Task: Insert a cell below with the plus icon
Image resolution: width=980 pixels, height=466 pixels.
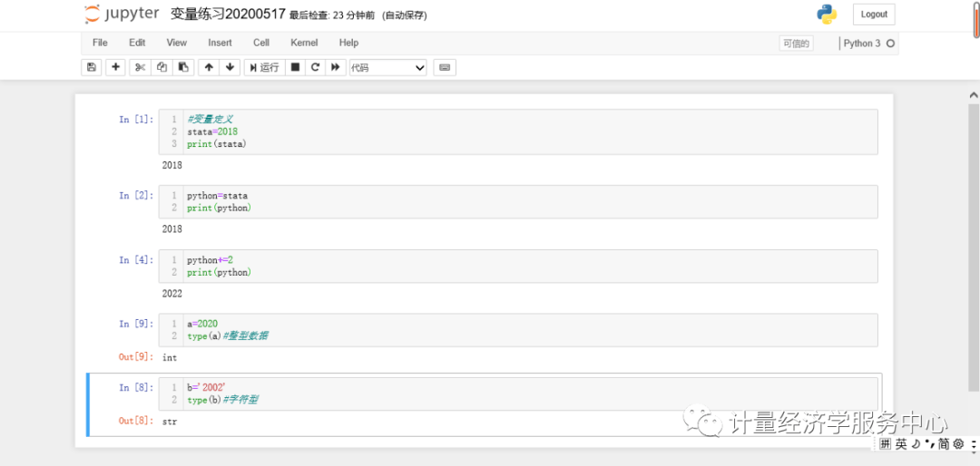Action: pyautogui.click(x=115, y=67)
